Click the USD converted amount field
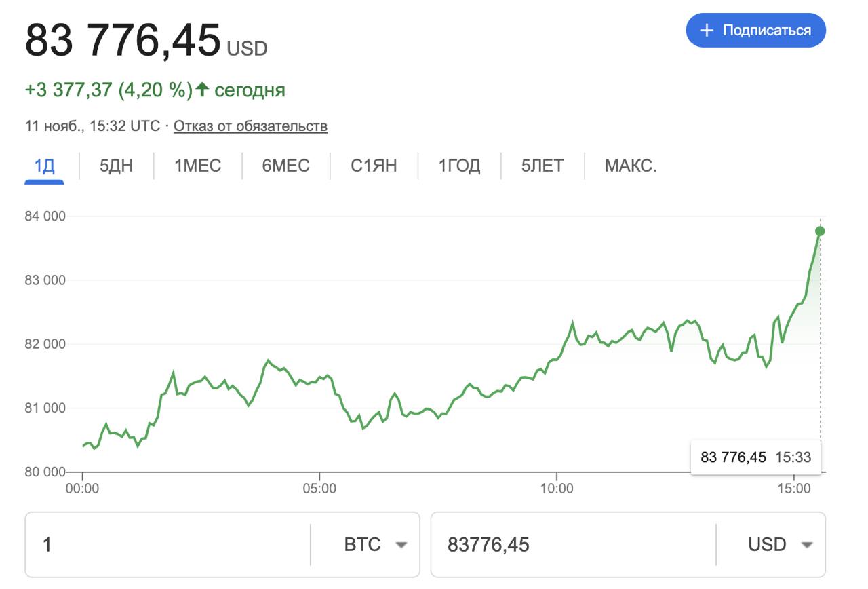 (573, 545)
